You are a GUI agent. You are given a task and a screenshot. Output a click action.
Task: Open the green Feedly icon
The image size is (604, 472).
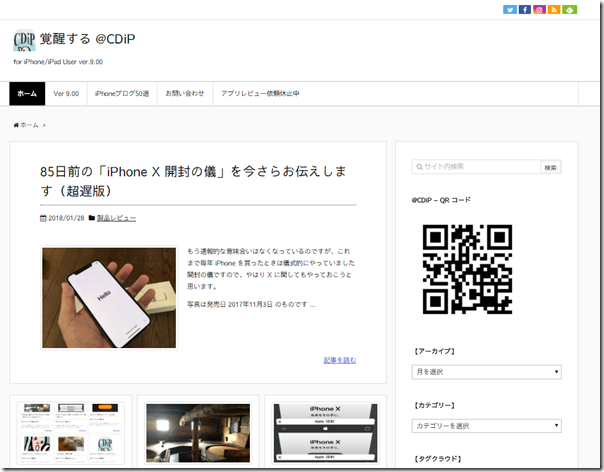(569, 10)
